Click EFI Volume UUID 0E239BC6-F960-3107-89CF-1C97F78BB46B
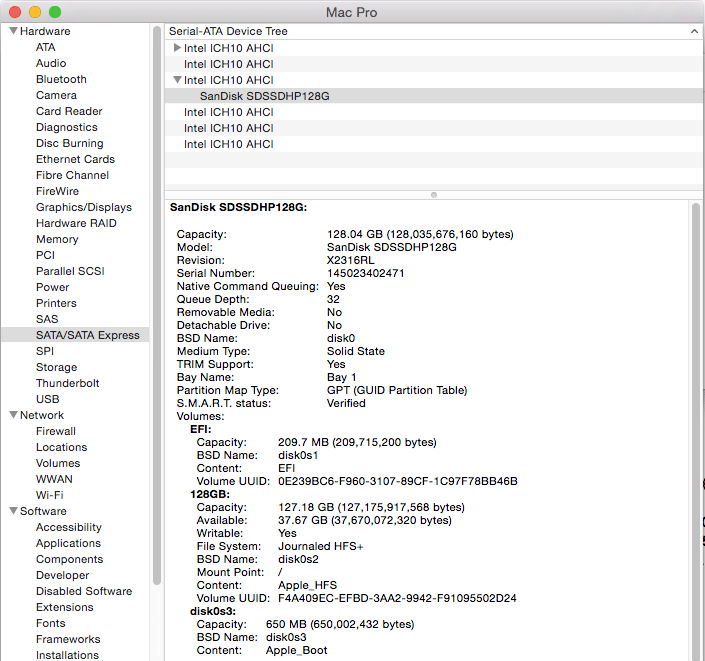705x661 pixels. coord(397,481)
